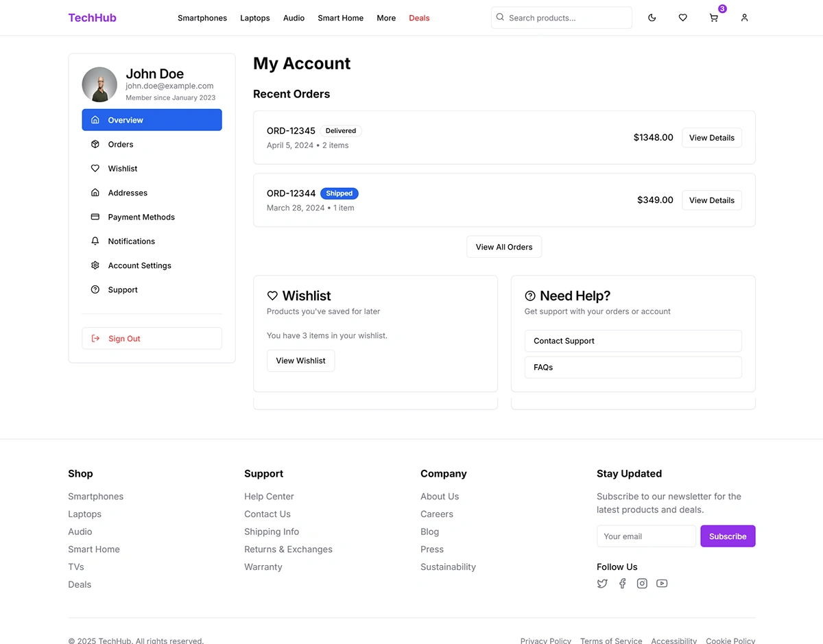Select Addresses in account sidebar
The height and width of the screenshot is (644, 823).
pyautogui.click(x=152, y=193)
